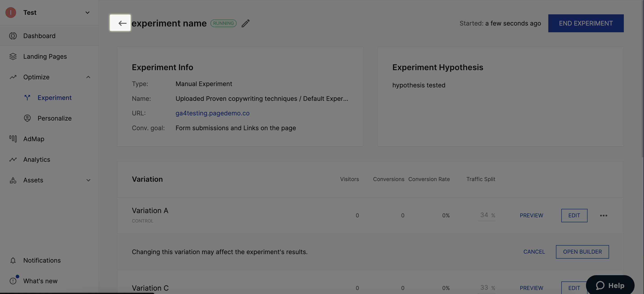The image size is (644, 294).
Task: Open Analytics page
Action: pos(49,160)
